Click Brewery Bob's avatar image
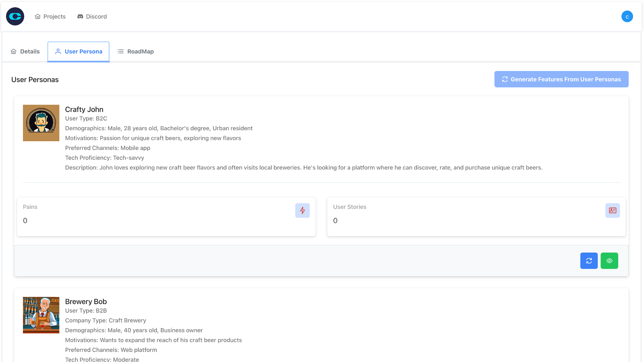 41,315
